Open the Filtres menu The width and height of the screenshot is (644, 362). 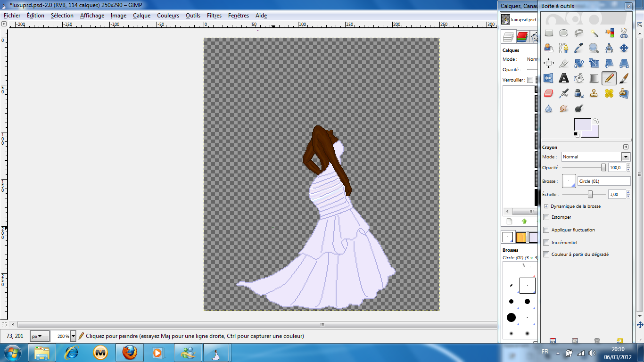[x=214, y=16]
